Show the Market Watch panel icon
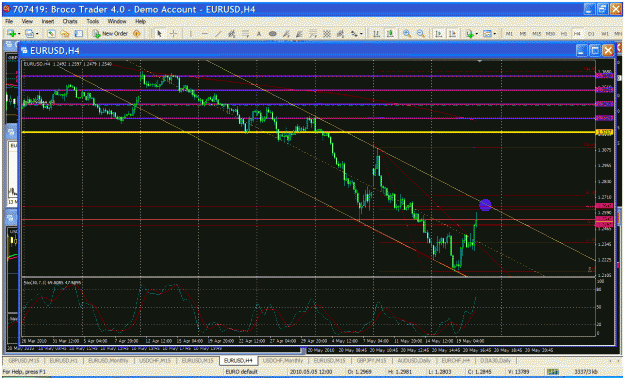 (51, 34)
